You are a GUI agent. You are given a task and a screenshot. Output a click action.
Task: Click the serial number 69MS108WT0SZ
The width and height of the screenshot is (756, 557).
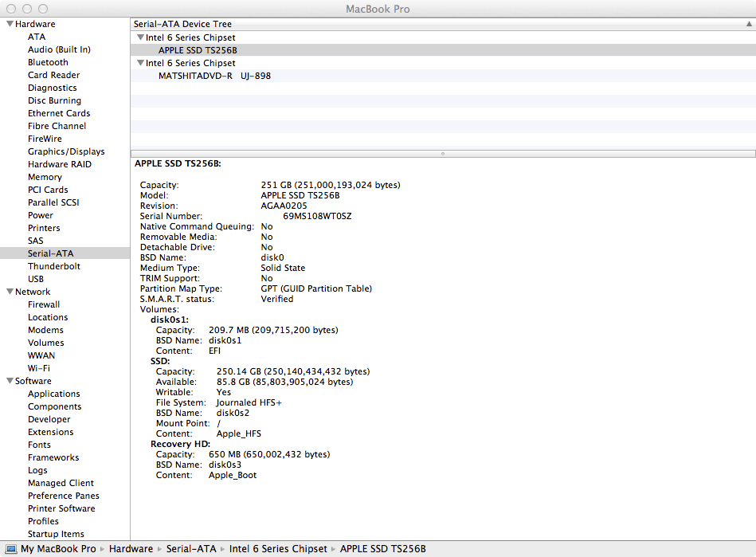pyautogui.click(x=317, y=216)
